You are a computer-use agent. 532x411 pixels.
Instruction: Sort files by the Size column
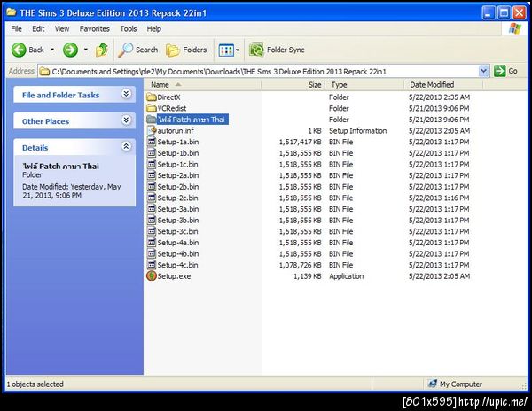coord(293,85)
